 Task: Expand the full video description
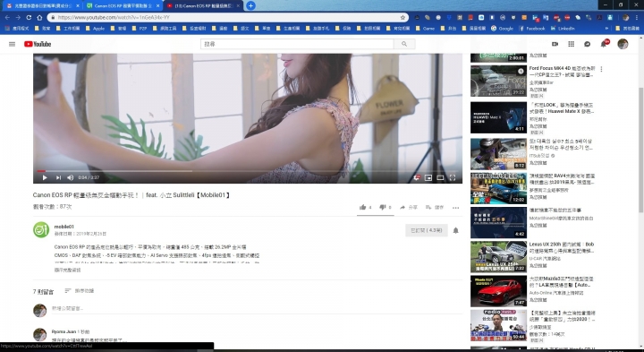tap(67, 270)
